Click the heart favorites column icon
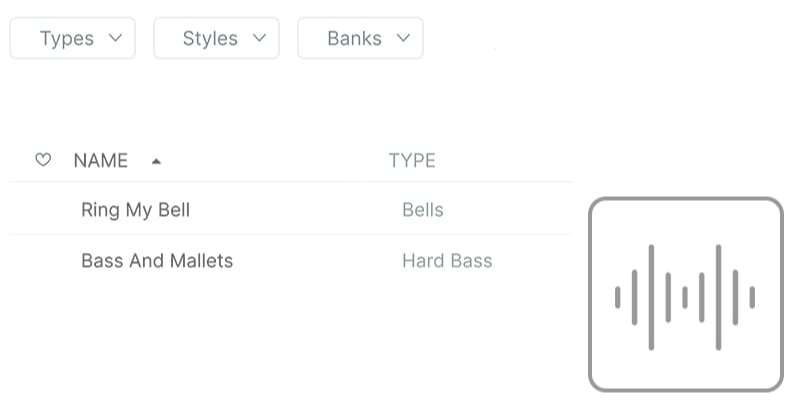Image resolution: width=800 pixels, height=403 pixels. click(x=43, y=160)
